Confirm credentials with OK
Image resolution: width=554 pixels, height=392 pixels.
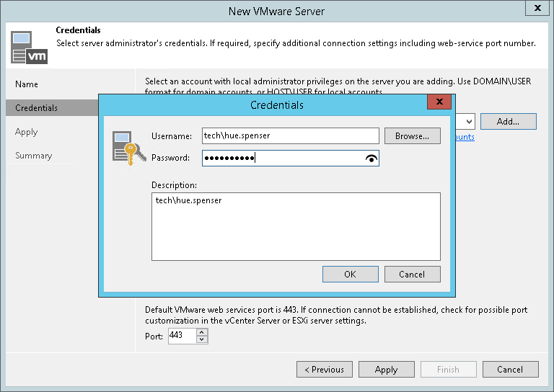(x=350, y=274)
